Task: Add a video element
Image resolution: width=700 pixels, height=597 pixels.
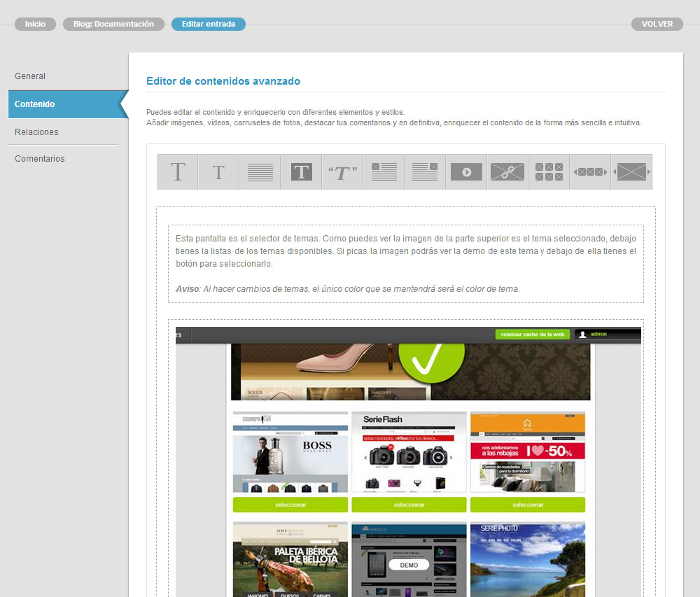Action: click(466, 171)
